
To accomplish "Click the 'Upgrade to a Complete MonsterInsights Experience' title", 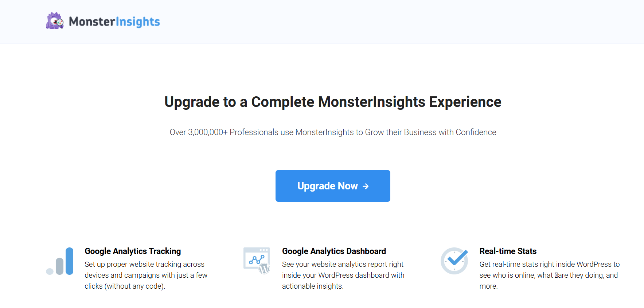I will (333, 102).
